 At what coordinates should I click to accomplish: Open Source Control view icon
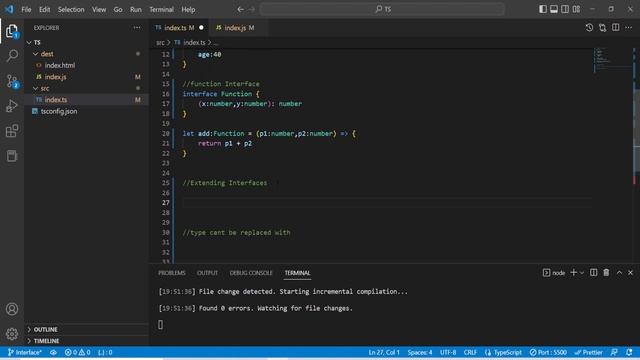pos(12,81)
